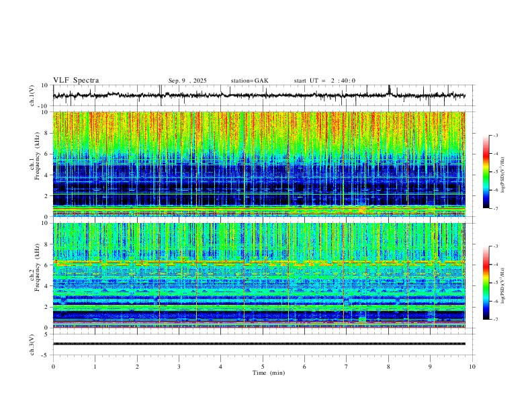Viewport: 532px width, 411px height.
Task: Click time axis tick label '2'
Action: 137,367
